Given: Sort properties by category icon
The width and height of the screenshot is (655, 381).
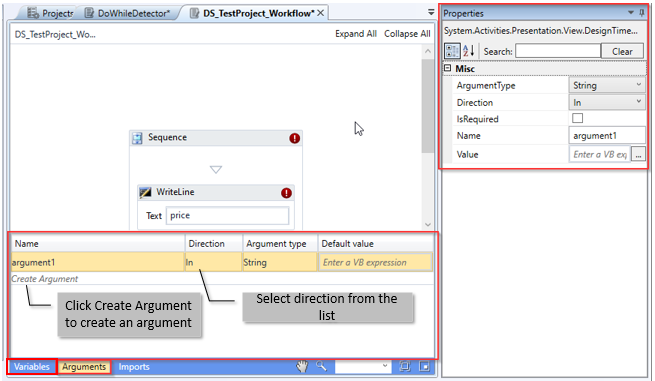Looking at the screenshot, I should click(x=452, y=51).
